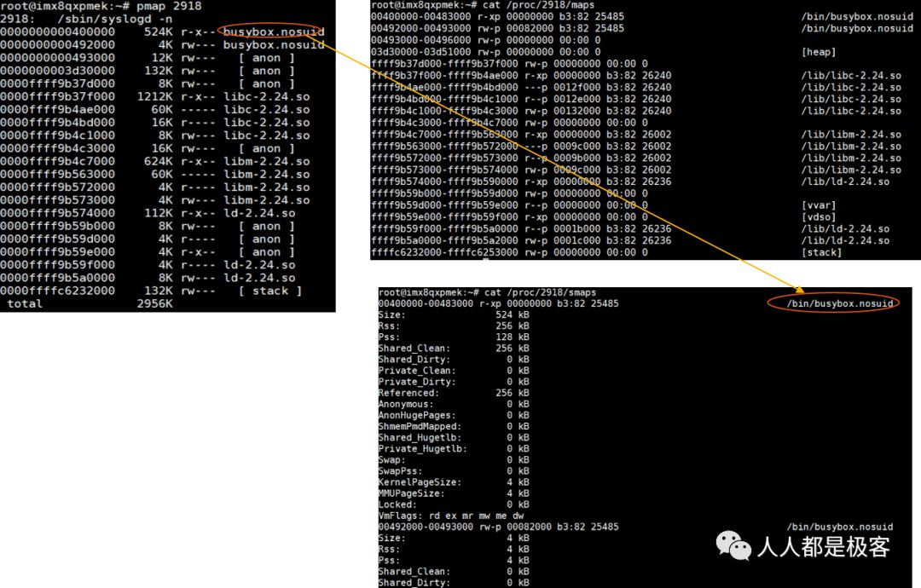Click the 'Shared_Clean: 256 kB' line
The image size is (921, 588).
pos(454,348)
